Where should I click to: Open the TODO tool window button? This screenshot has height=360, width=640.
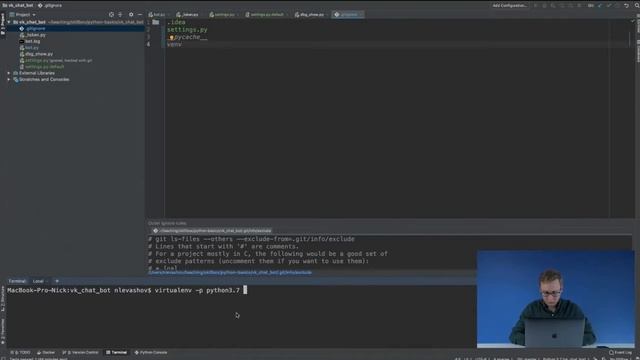[20, 353]
